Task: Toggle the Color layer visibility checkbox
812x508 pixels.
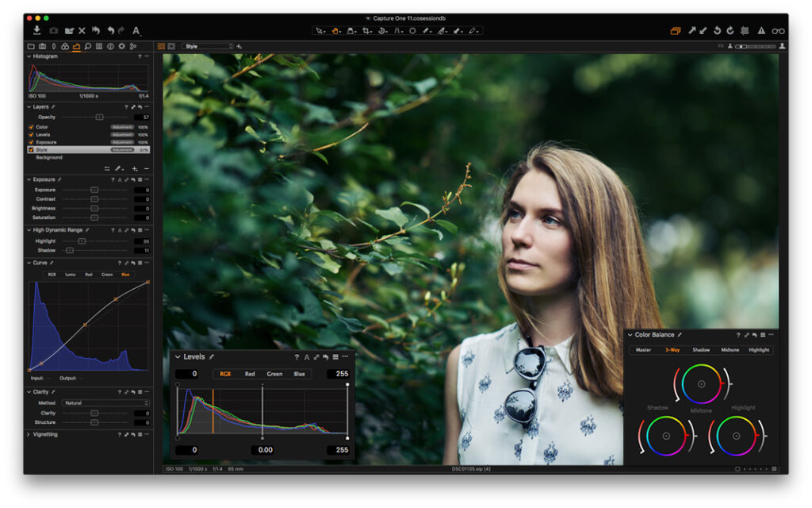Action: point(31,127)
